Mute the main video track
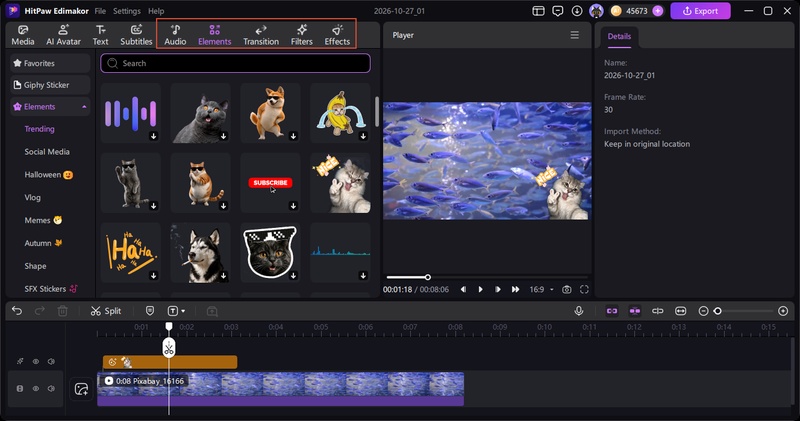800x421 pixels. click(51, 388)
